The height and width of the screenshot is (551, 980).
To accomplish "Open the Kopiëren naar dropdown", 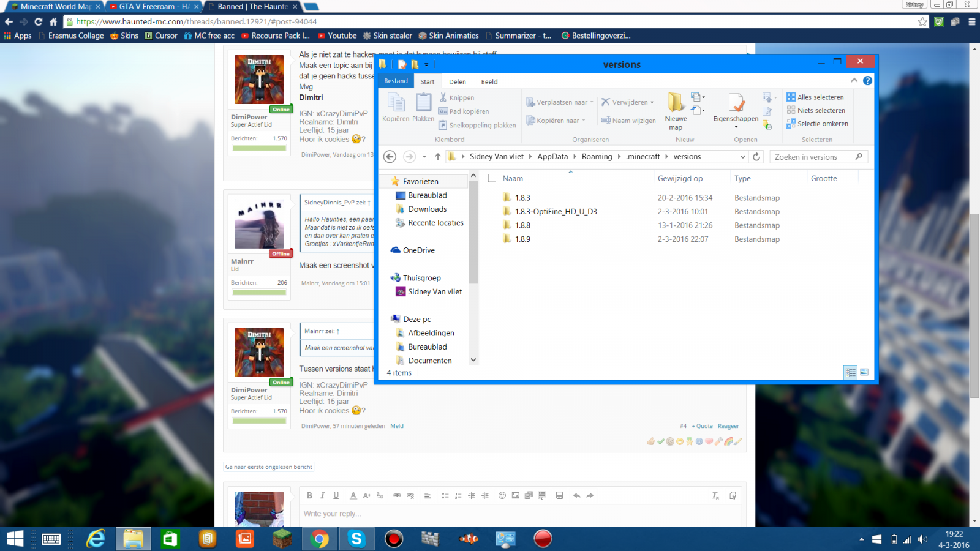I will pos(556,121).
